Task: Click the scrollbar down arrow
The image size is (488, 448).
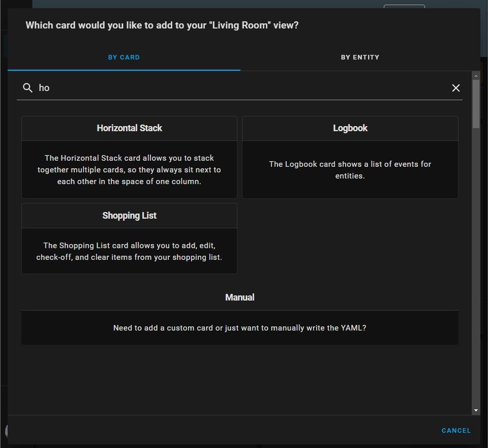Action: tap(476, 410)
